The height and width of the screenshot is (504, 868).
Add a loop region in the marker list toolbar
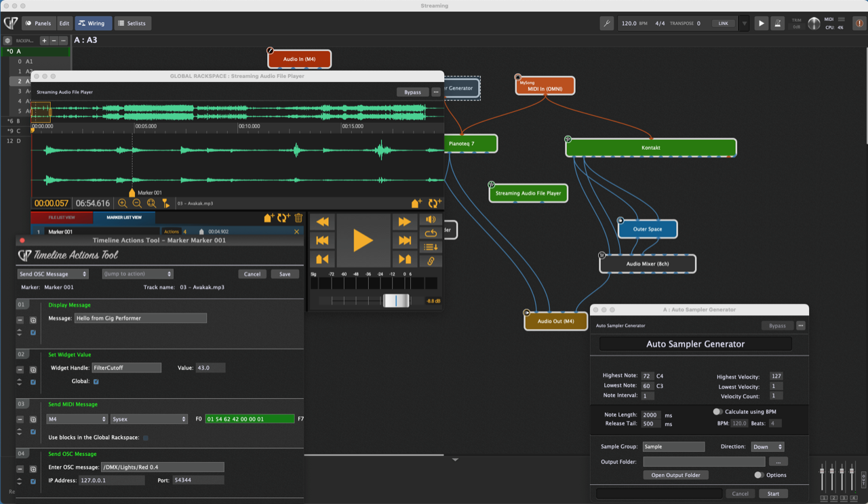pos(283,218)
